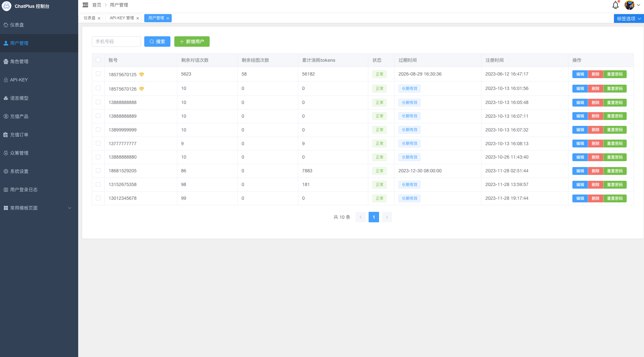Open the 标签选项 dropdown
The width and height of the screenshot is (644, 357).
629,19
